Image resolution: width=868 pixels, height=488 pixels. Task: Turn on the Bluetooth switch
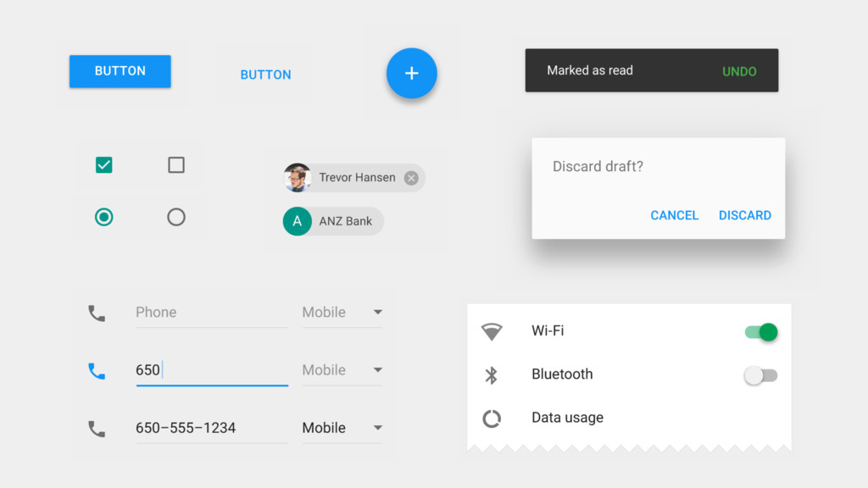[x=761, y=375]
